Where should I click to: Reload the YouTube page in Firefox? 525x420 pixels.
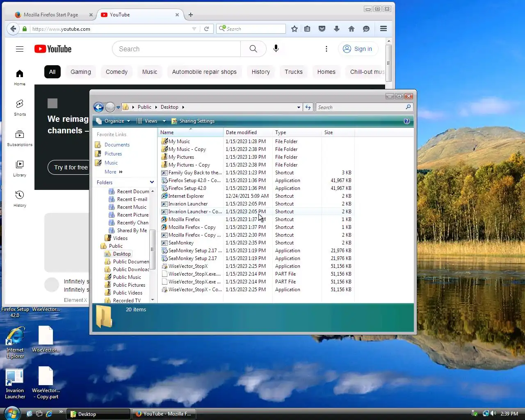[207, 29]
